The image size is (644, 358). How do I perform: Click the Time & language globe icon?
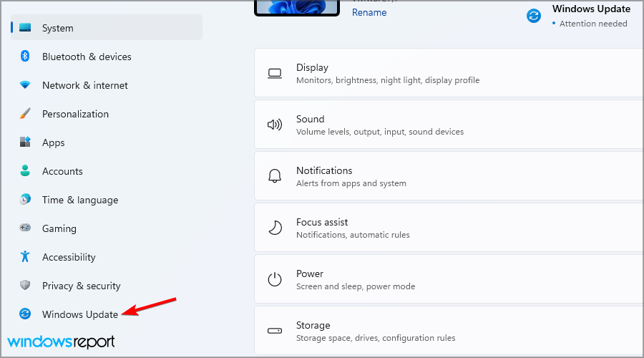(25, 199)
